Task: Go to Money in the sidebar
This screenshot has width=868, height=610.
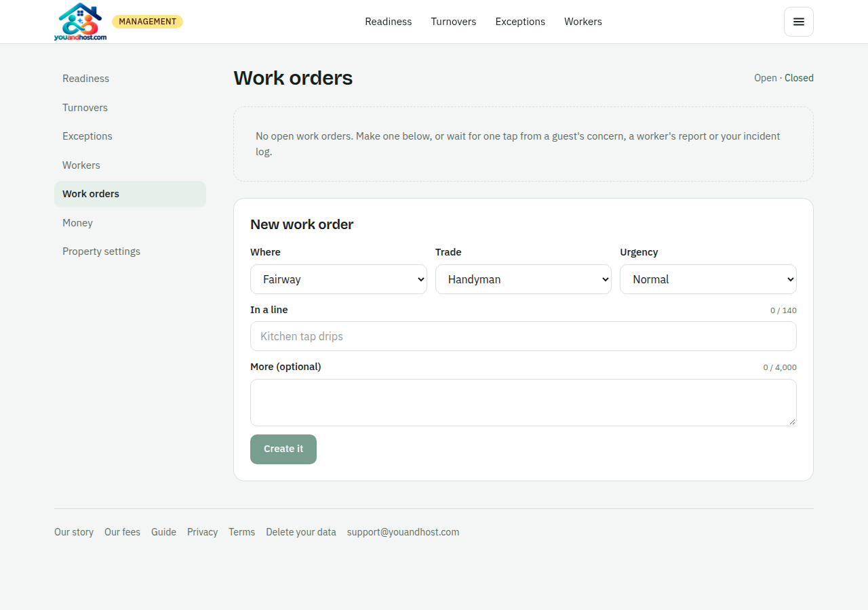Action: click(x=130, y=223)
